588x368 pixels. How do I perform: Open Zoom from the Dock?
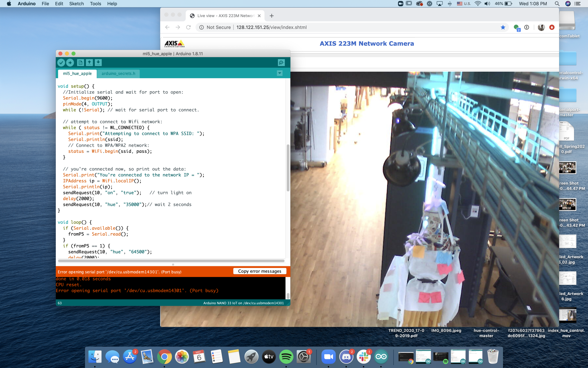click(328, 356)
